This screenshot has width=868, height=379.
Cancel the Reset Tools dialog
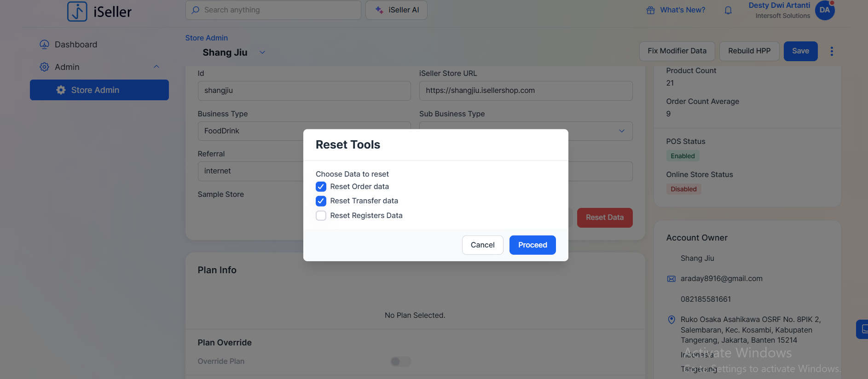point(482,245)
